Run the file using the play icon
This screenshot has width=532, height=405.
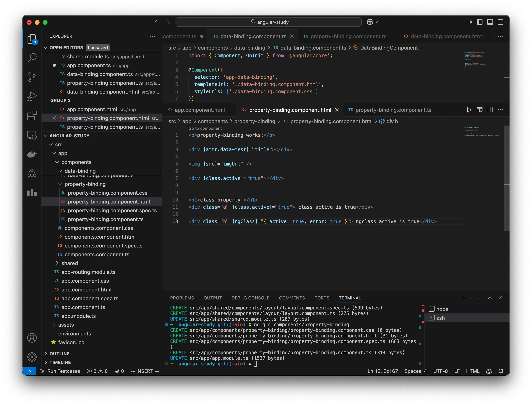coord(469,110)
